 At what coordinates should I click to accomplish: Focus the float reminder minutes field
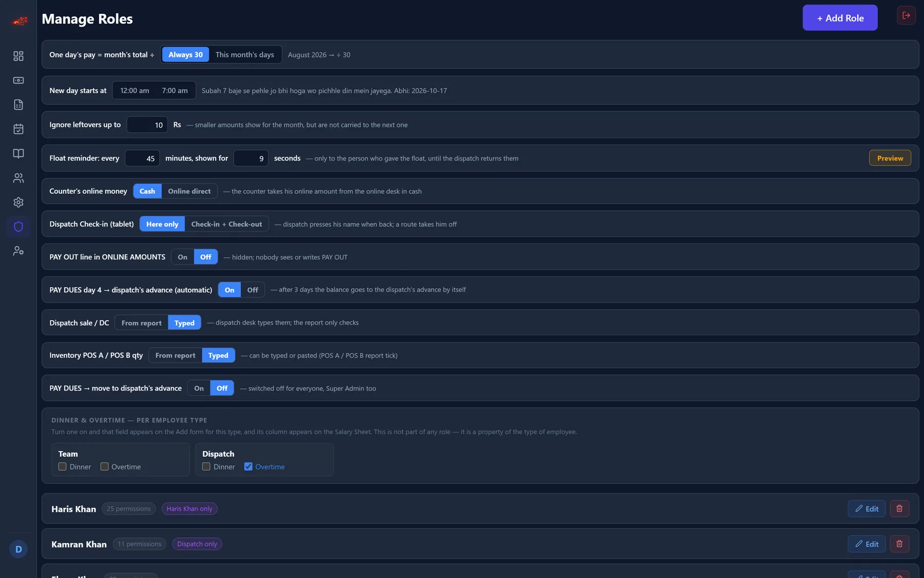tap(142, 158)
